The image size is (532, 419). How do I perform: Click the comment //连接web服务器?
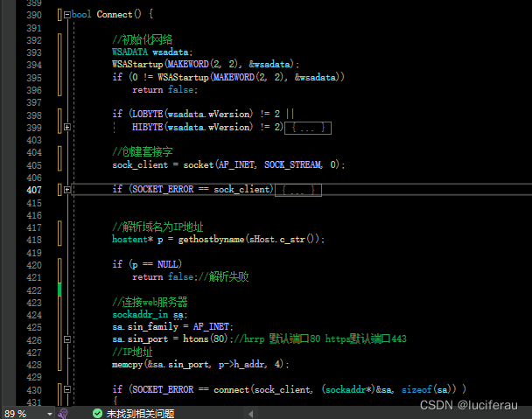(x=150, y=302)
